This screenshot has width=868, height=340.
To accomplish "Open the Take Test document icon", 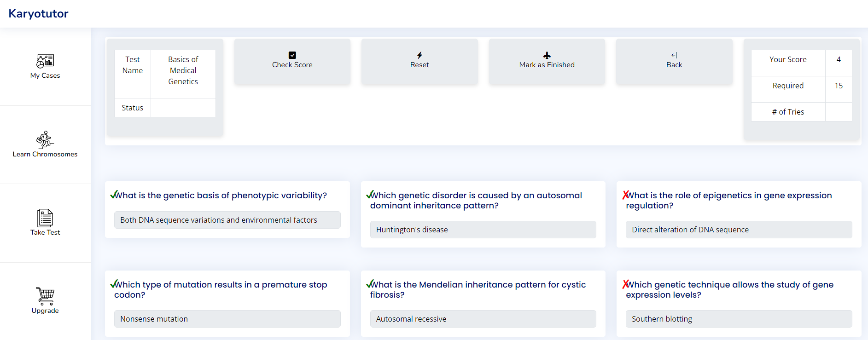I will pyautogui.click(x=45, y=218).
